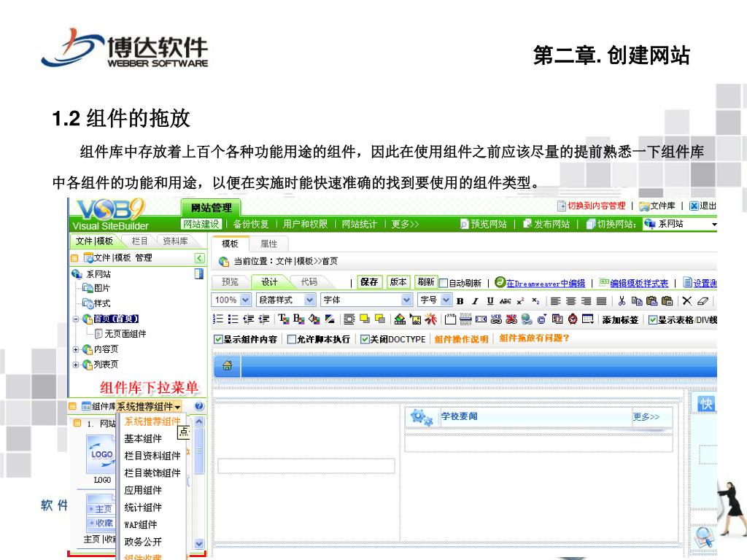747x560 pixels.
Task: Remove hyperlink red chain icon
Action: (x=511, y=319)
